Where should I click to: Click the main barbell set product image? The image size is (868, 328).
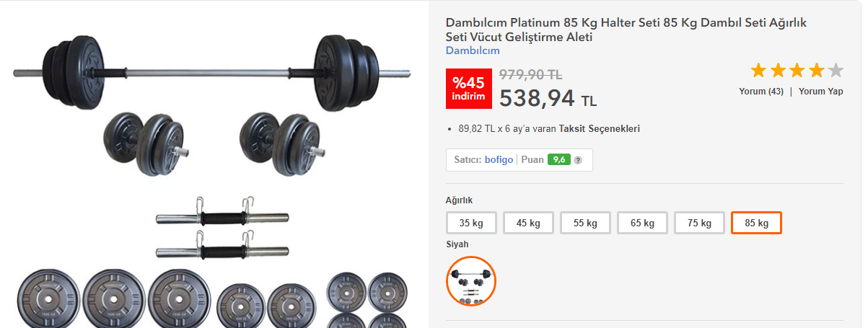tap(214, 166)
